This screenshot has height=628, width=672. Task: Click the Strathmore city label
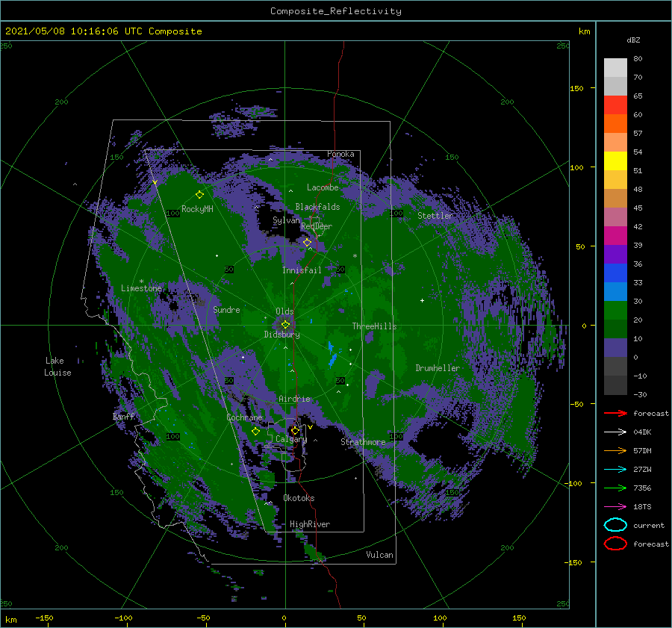(x=363, y=442)
